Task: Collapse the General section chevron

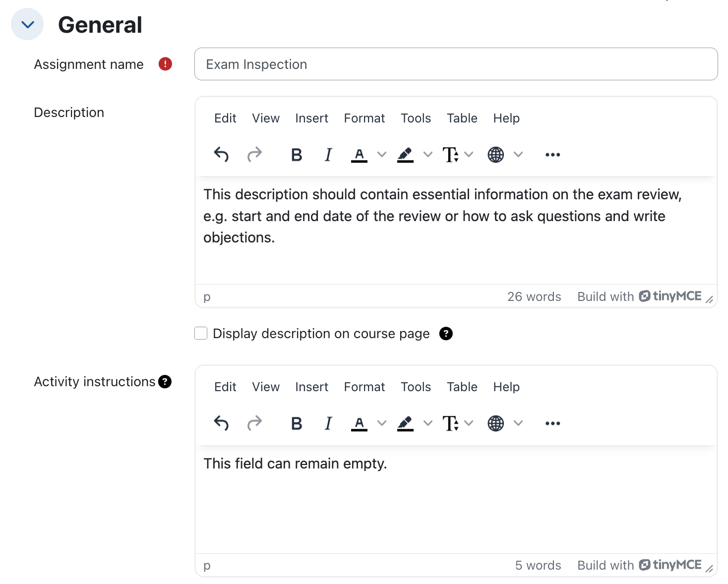Action: (27, 24)
